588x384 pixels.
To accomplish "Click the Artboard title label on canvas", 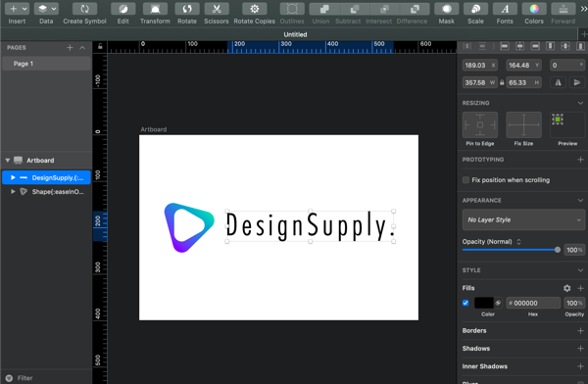I will [154, 129].
